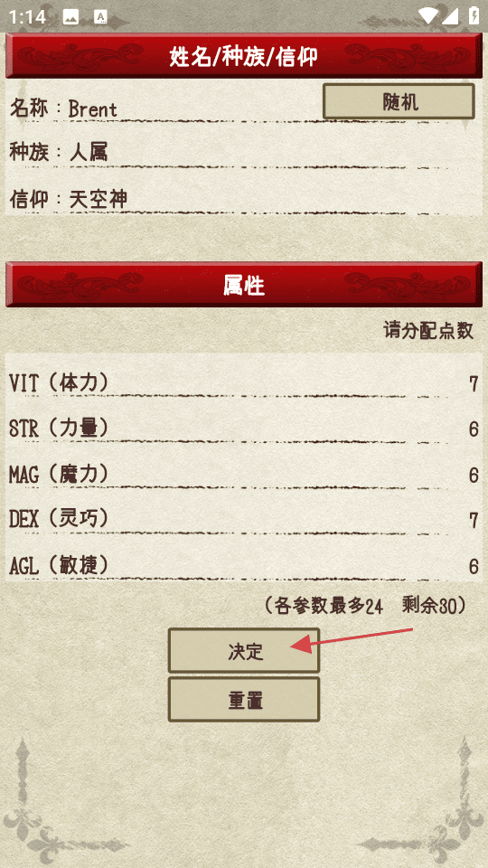Tap the 姓名/种族/信仰 red header
Image resolution: width=488 pixels, height=868 pixels.
pyautogui.click(x=244, y=56)
